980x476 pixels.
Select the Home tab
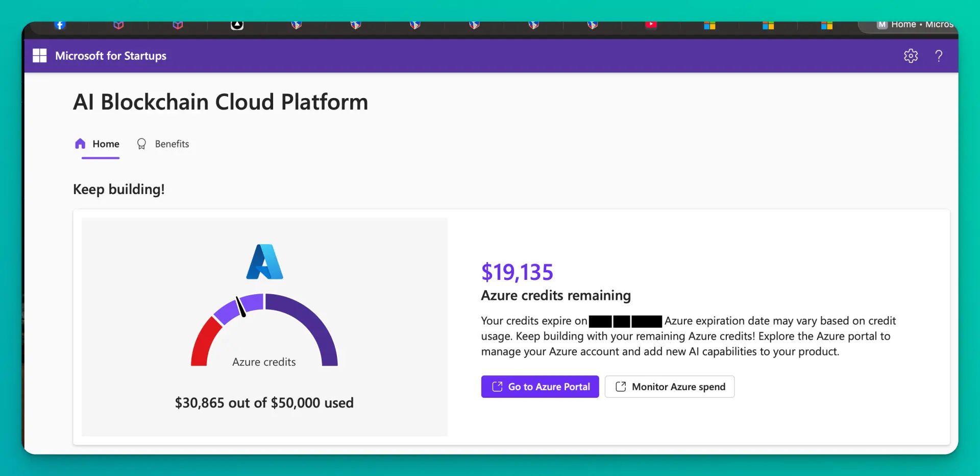pos(97,144)
